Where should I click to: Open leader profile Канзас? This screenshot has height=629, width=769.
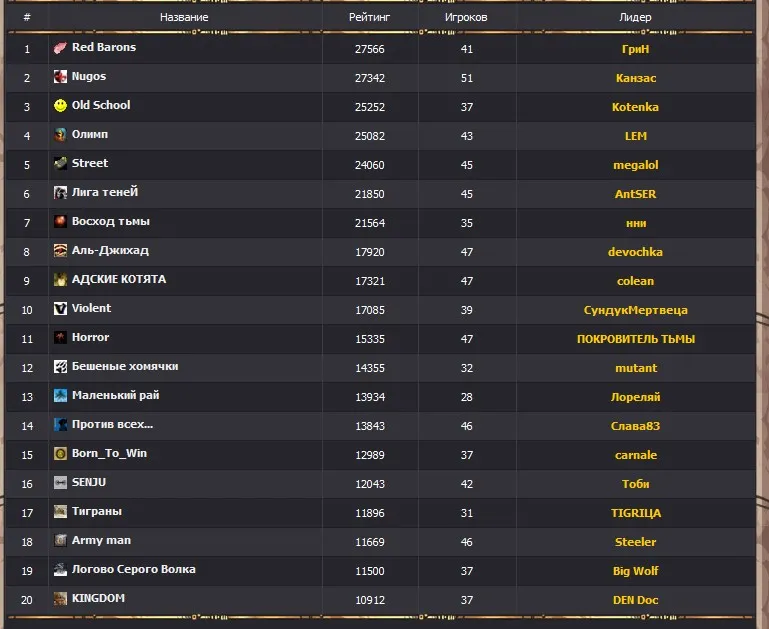(x=635, y=78)
